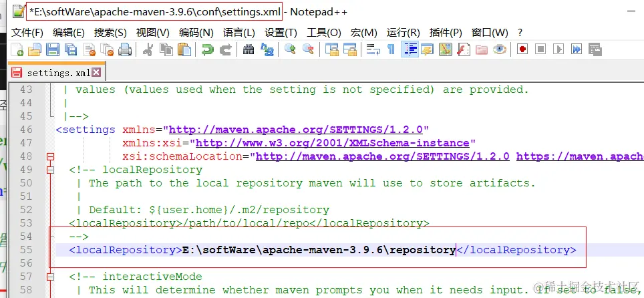Click the Zoom Out magnifier icon
Viewport: 644px width, 298px height.
[308, 49]
